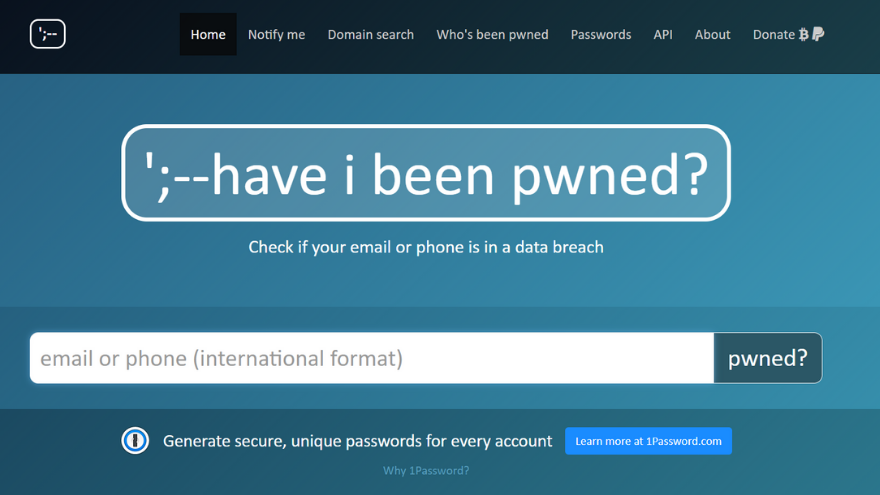
Task: Open the API menu item
Action: pyautogui.click(x=663, y=34)
